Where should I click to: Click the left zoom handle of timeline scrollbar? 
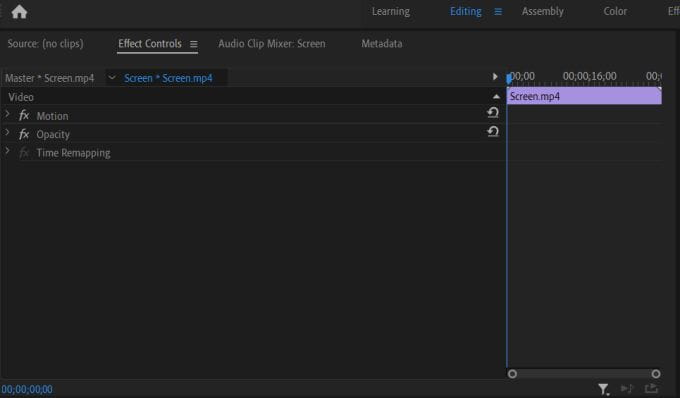click(x=512, y=374)
